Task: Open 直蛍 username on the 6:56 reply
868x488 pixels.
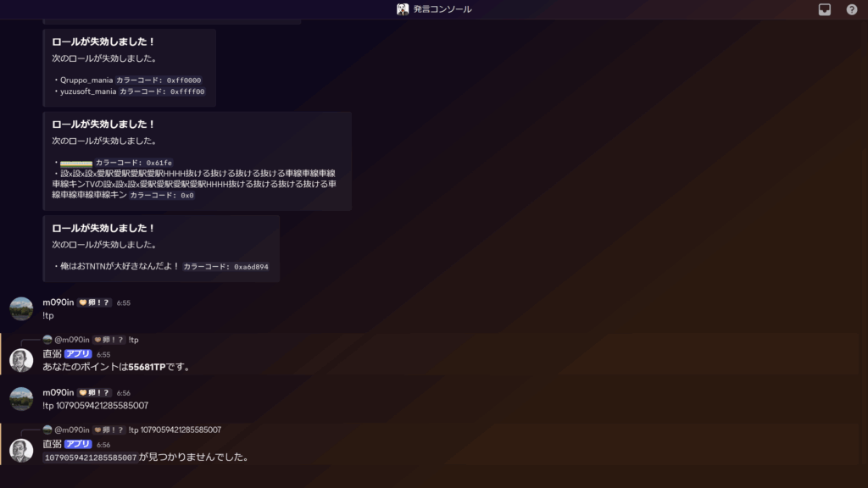Action: 52,444
